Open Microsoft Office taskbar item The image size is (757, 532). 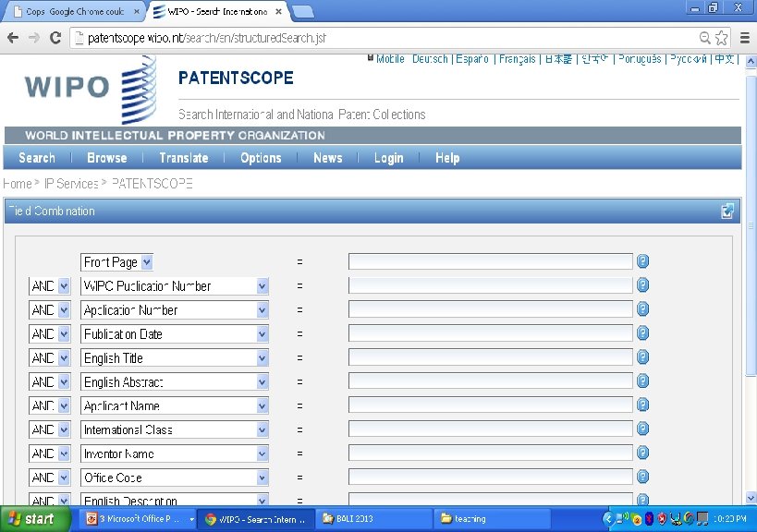(x=140, y=519)
